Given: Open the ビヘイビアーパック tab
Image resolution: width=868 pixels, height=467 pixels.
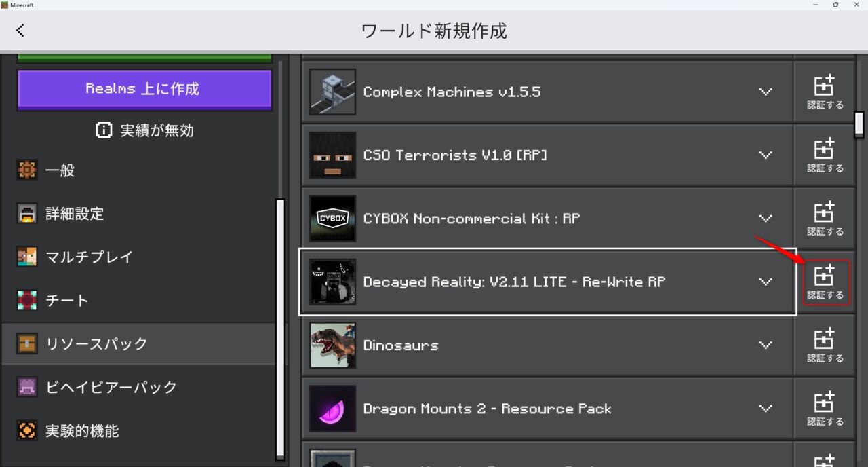Looking at the screenshot, I should click(x=138, y=388).
